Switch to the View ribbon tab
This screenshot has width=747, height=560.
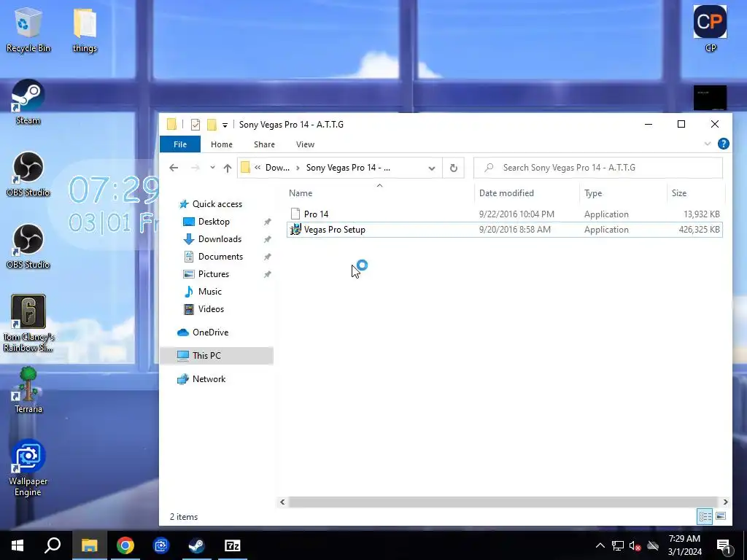pyautogui.click(x=305, y=144)
